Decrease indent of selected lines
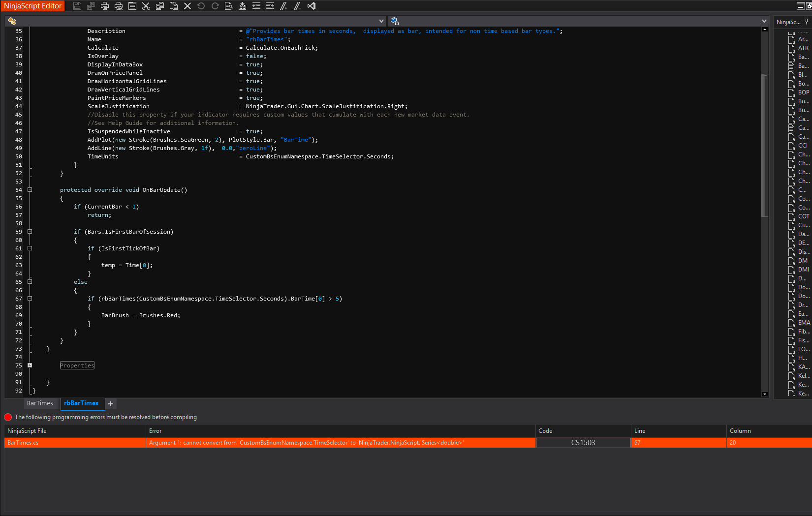This screenshot has width=812, height=516. point(256,6)
